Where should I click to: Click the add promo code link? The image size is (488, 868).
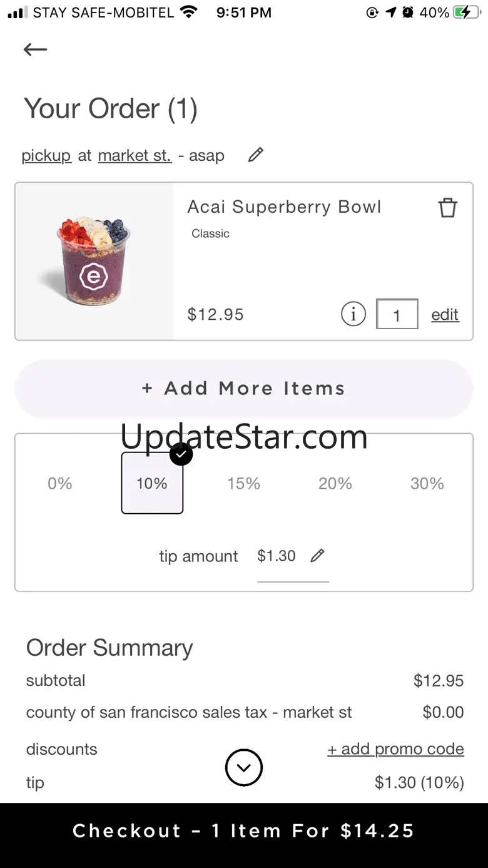click(x=395, y=749)
